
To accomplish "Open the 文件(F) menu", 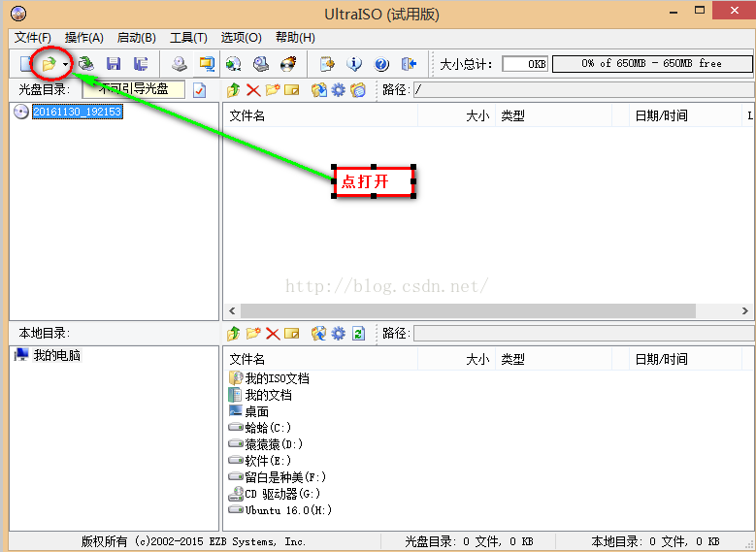I will click(x=33, y=38).
